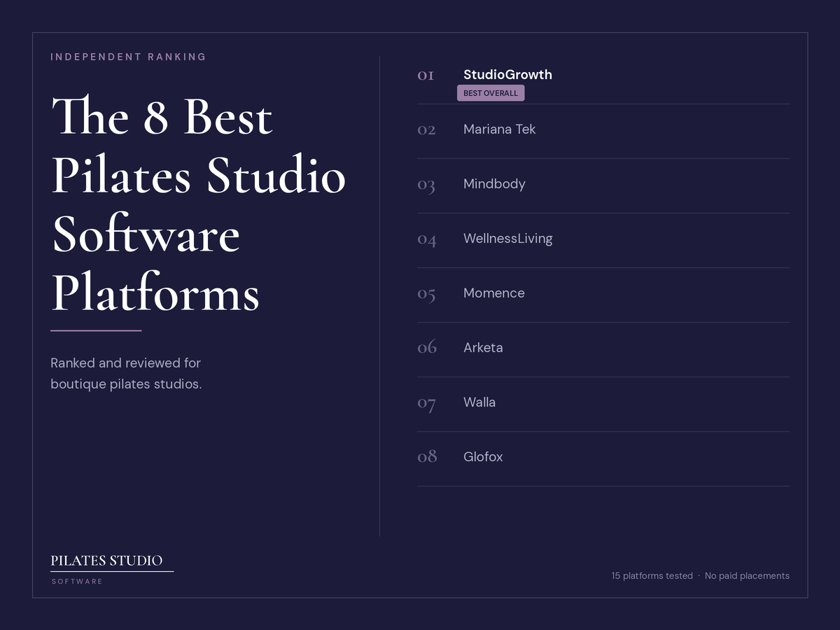The height and width of the screenshot is (630, 840).
Task: Click the 15 platforms tested note
Action: coord(652,575)
